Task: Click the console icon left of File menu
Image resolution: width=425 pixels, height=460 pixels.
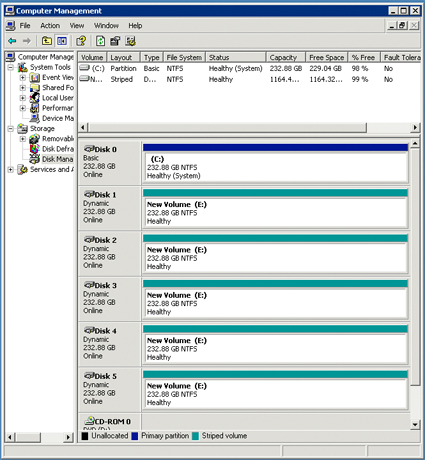Action: click(11, 26)
